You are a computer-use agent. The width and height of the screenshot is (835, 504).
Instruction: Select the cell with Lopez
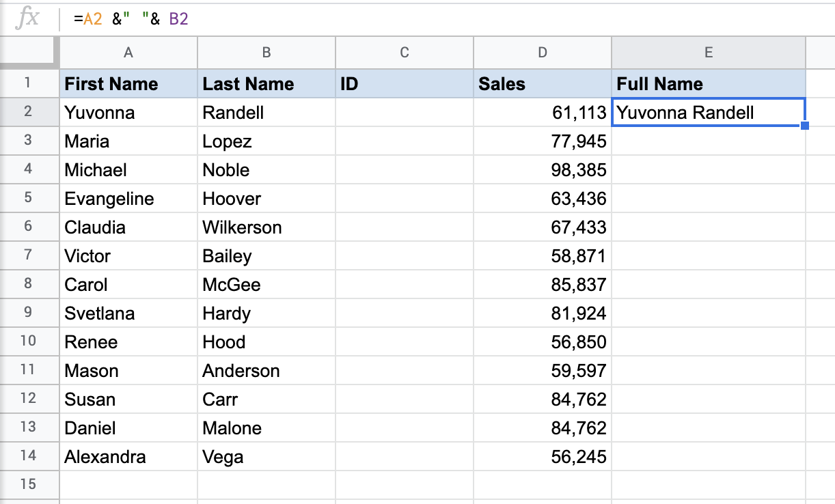coord(266,141)
